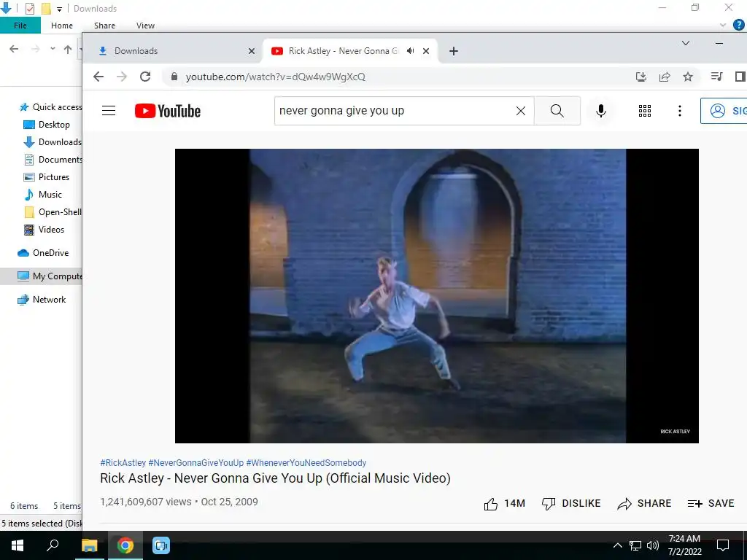Screen dimensions: 747x560
Task: Close the Rick Astley YouTube tab
Action: pos(426,51)
